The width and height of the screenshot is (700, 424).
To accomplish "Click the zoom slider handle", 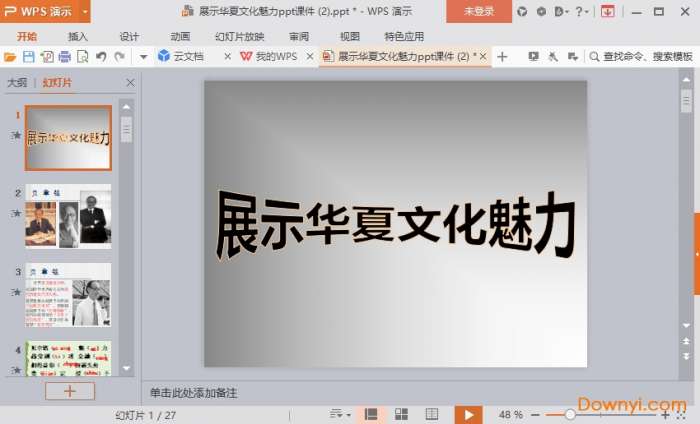I will 570,415.
